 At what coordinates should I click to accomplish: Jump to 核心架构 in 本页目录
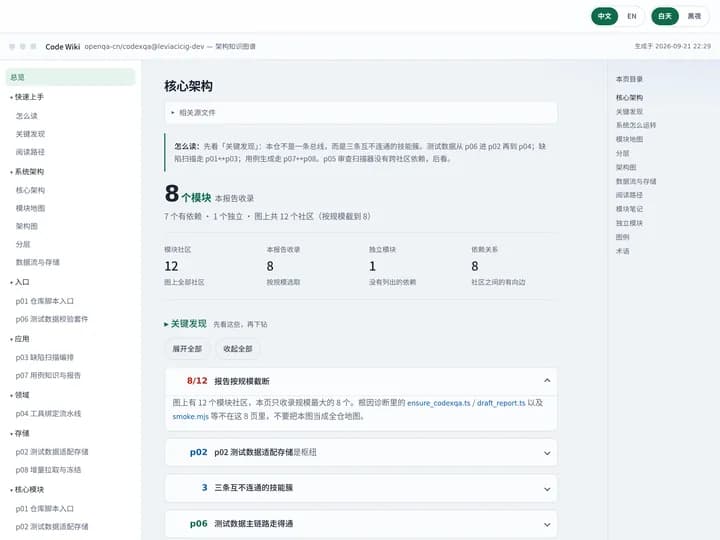pyautogui.click(x=629, y=97)
